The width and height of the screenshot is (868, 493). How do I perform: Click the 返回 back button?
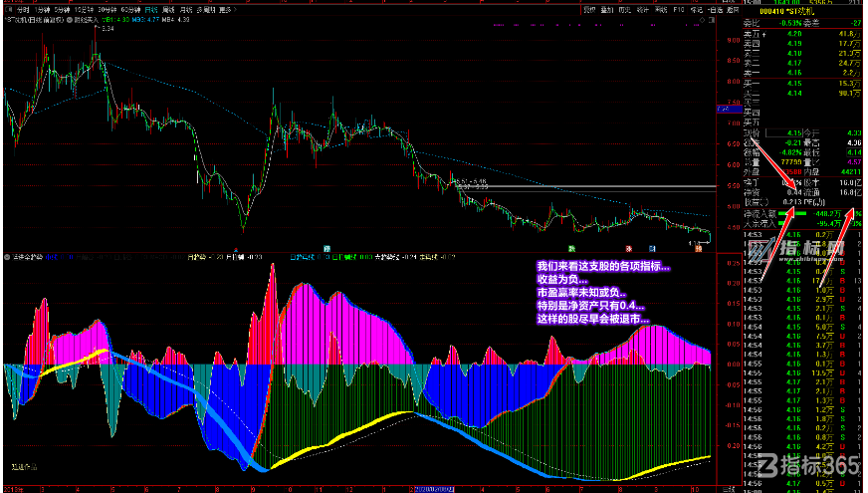click(x=733, y=10)
